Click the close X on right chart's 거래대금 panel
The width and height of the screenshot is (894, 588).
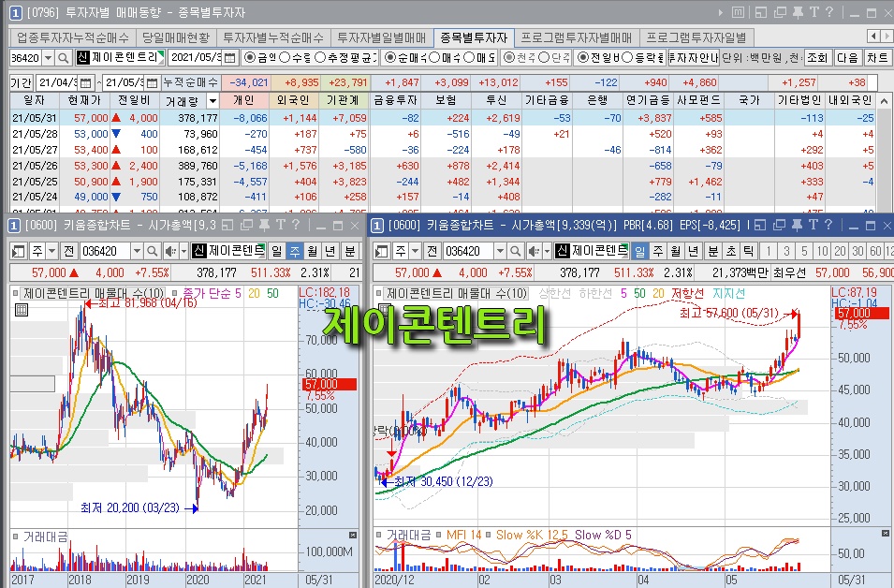[886, 534]
